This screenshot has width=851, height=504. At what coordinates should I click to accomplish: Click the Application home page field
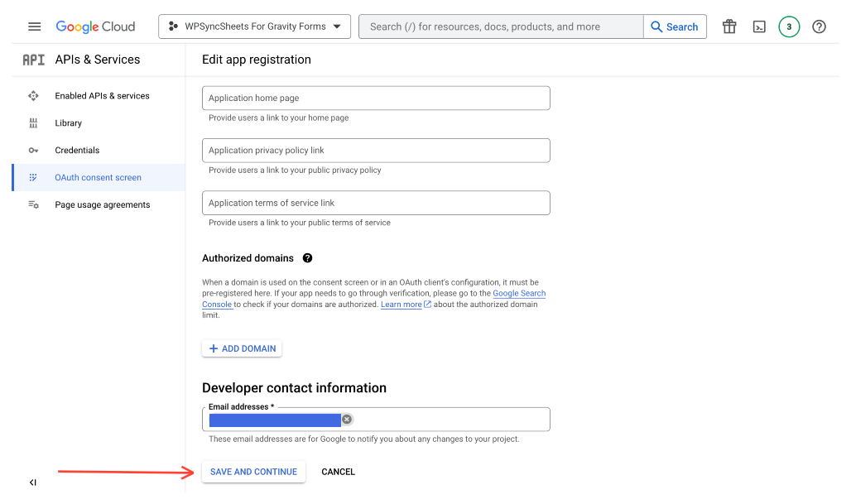(x=376, y=98)
